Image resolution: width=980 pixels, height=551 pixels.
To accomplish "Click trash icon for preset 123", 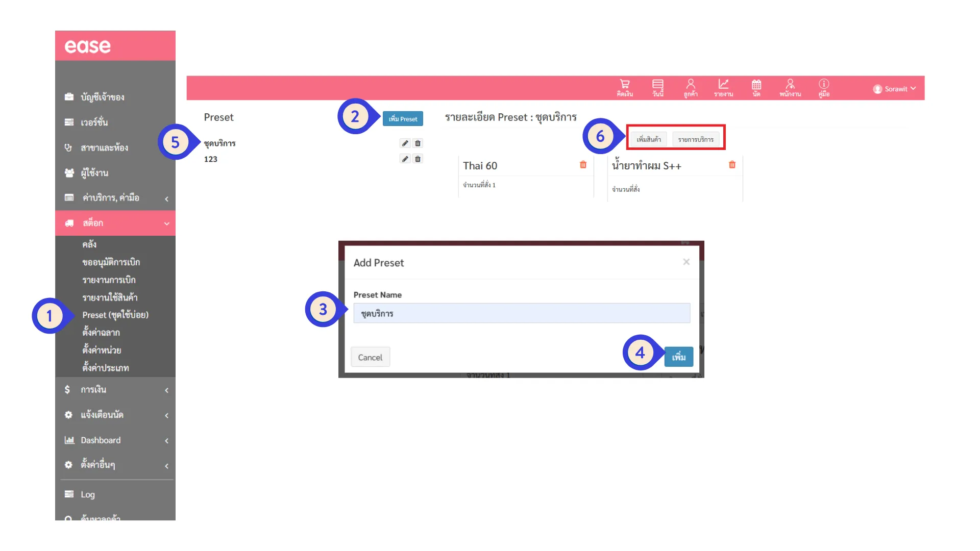I will (418, 159).
